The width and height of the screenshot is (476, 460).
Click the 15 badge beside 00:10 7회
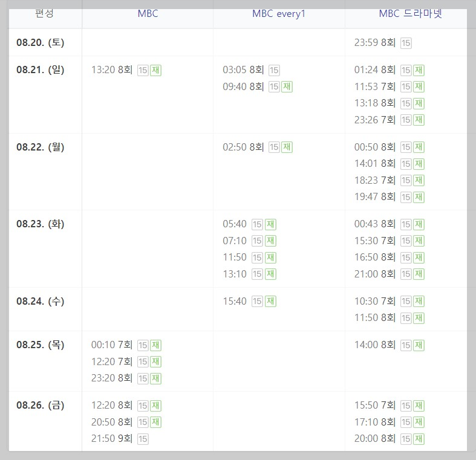point(143,345)
